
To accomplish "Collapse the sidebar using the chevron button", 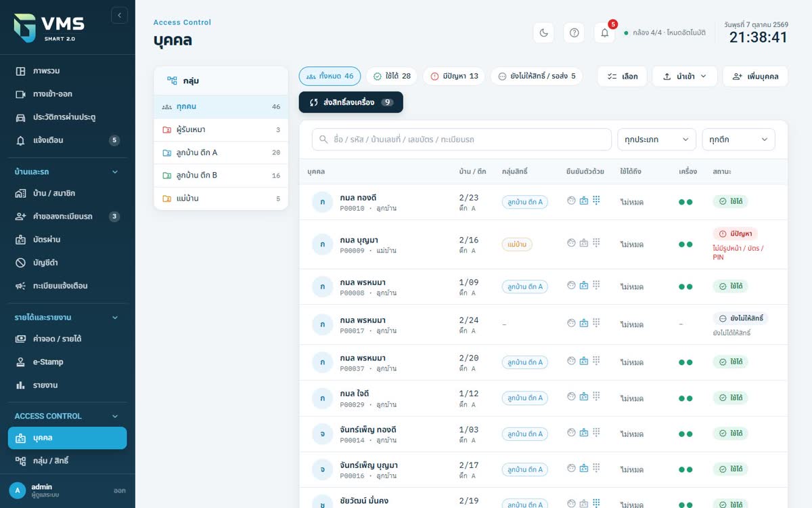I will (x=119, y=15).
